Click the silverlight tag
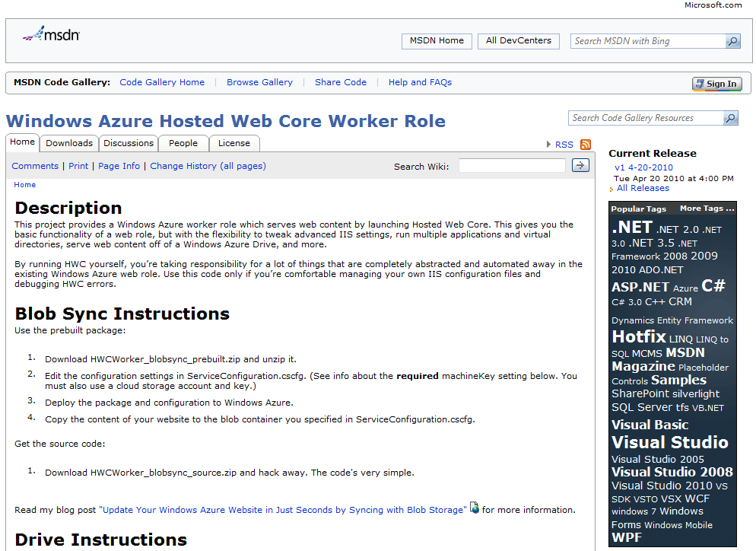This screenshot has height=551, width=756. 696,393
